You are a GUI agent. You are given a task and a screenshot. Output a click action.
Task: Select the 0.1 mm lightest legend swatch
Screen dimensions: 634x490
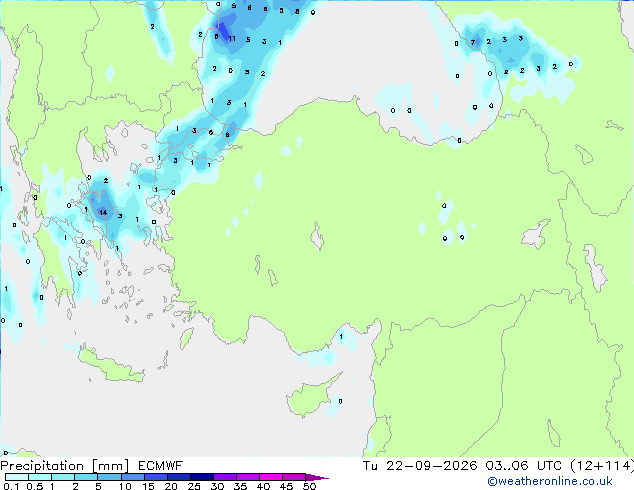coord(17,477)
